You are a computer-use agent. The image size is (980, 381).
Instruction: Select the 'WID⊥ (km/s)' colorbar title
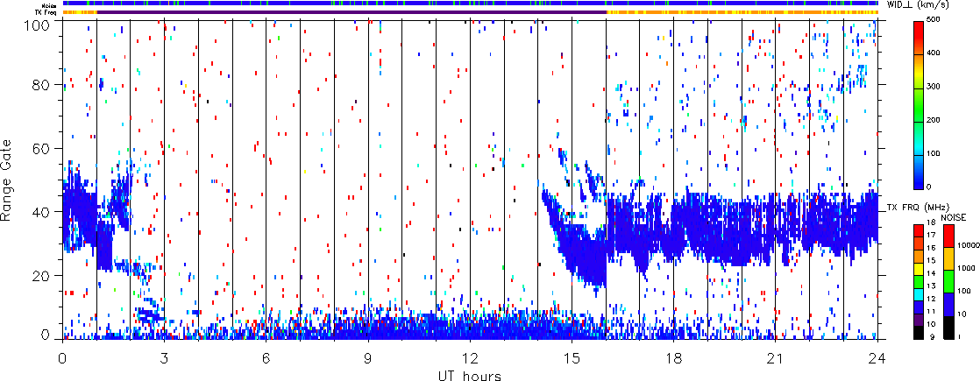(919, 5)
